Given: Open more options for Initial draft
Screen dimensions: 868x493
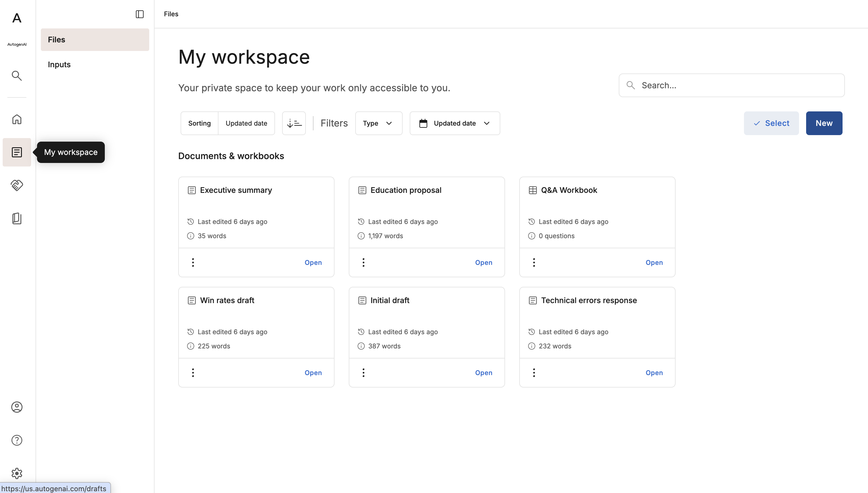Looking at the screenshot, I should [x=363, y=373].
